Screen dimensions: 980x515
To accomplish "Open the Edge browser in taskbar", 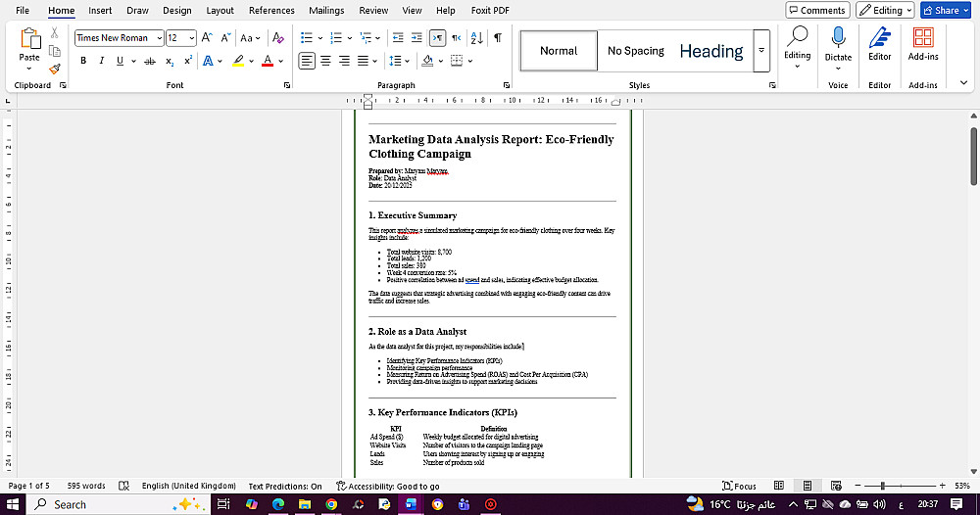I will 278,504.
